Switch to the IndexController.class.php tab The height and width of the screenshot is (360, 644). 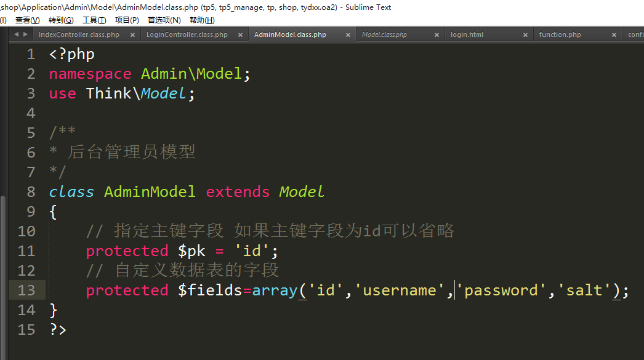pos(79,35)
